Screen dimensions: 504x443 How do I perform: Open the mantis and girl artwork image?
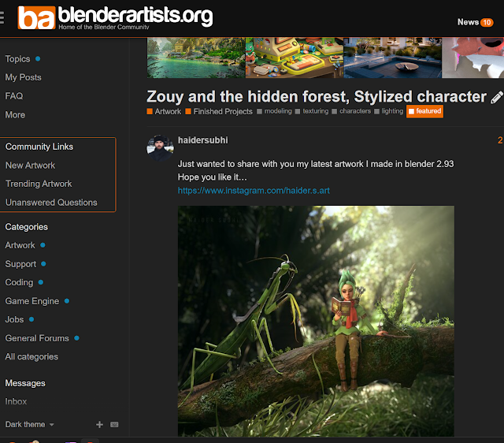pos(316,321)
